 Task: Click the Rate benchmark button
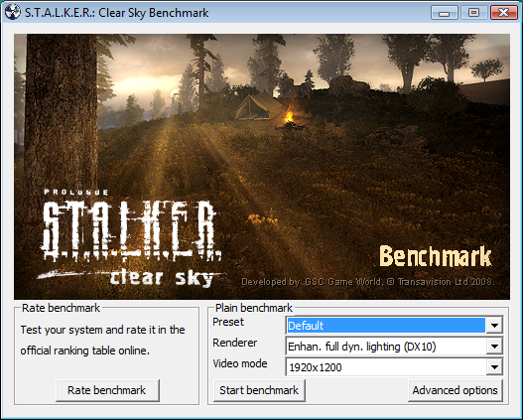tap(107, 390)
